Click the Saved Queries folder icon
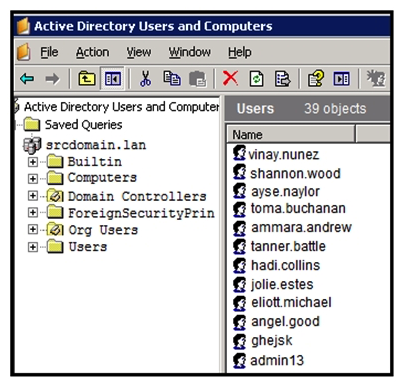This screenshot has width=403, height=386. click(32, 124)
